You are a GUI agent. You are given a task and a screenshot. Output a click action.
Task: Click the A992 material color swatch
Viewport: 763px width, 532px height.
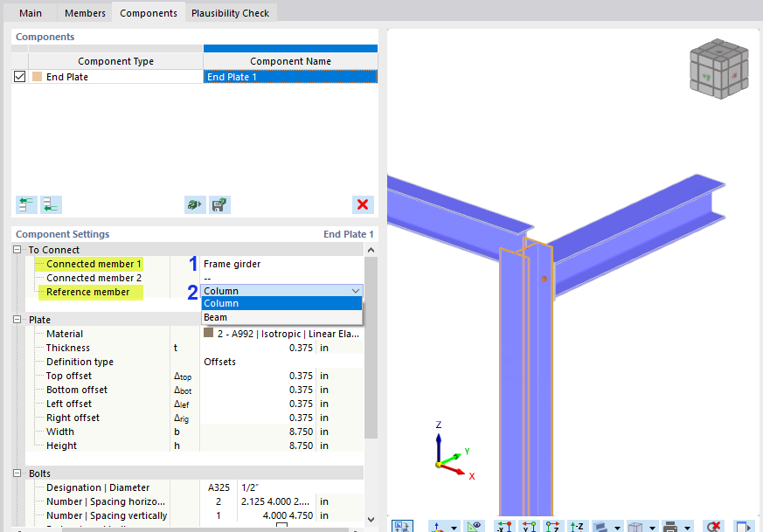(x=209, y=333)
